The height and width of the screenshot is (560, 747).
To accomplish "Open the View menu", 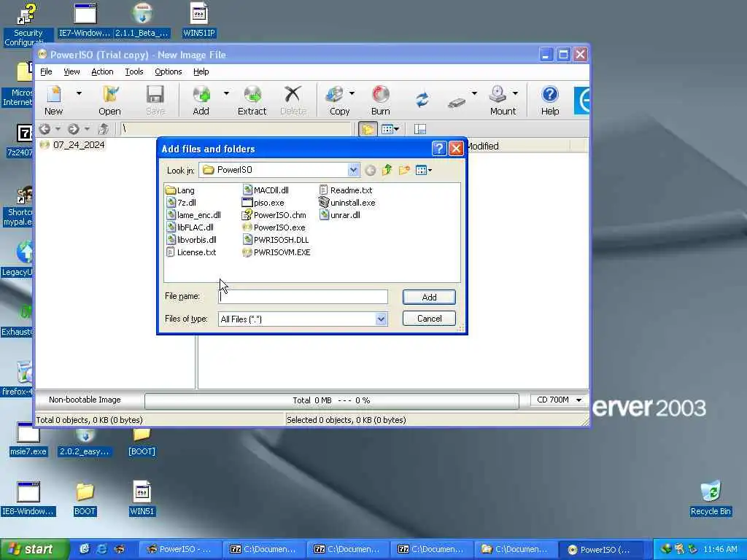I will point(71,71).
